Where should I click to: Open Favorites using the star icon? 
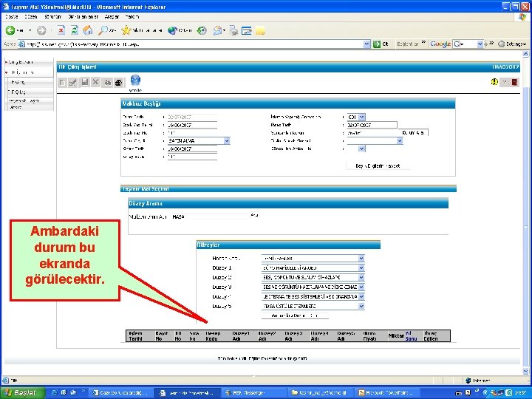[x=126, y=30]
